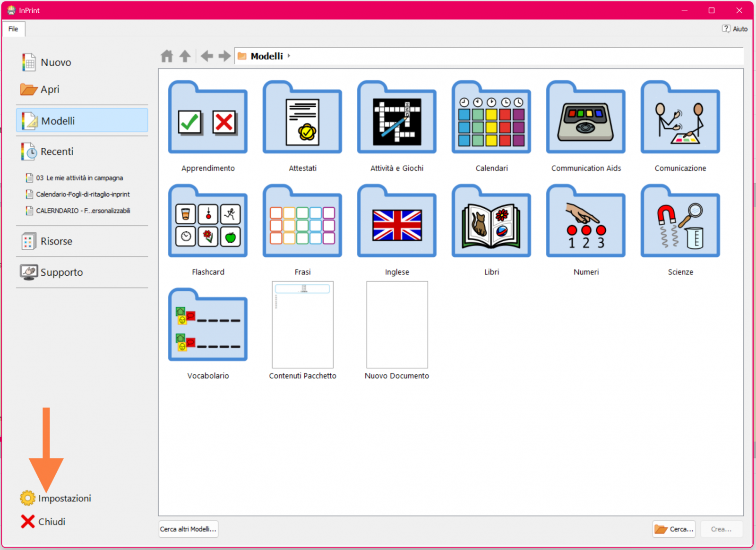This screenshot has width=756, height=550.
Task: Open the Communication Aids folder
Action: 586,117
